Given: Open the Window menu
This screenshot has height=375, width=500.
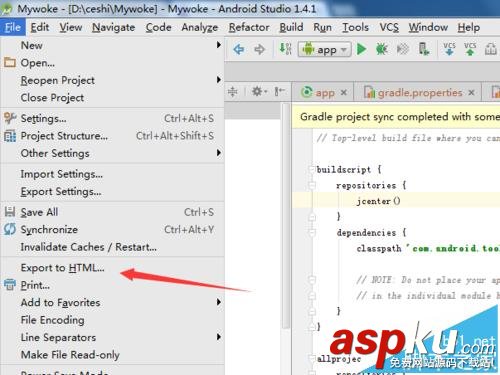Looking at the screenshot, I should click(428, 27).
